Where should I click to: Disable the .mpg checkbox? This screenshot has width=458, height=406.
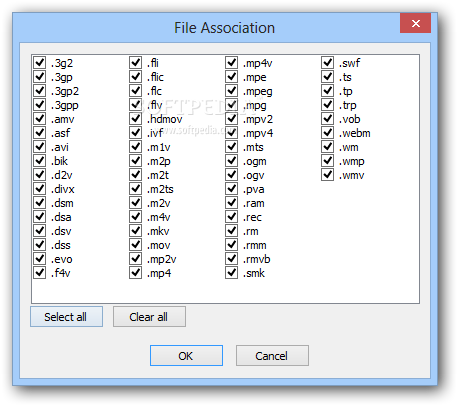(x=232, y=105)
